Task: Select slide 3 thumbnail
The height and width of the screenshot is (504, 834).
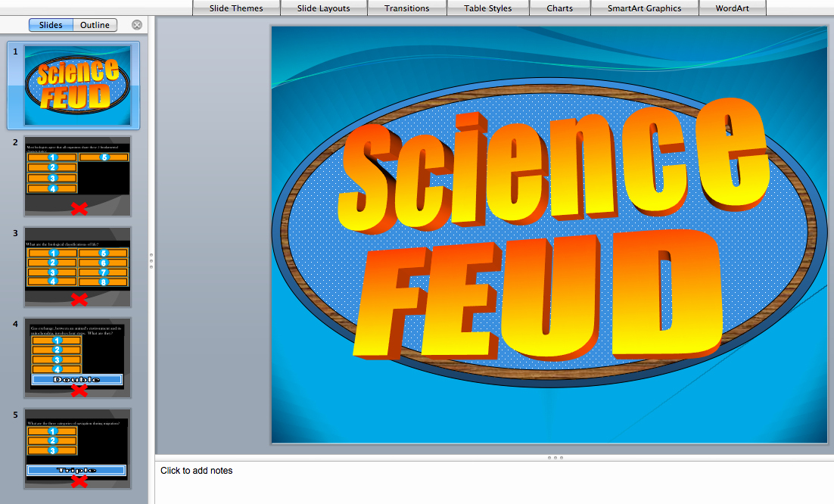Action: (78, 267)
